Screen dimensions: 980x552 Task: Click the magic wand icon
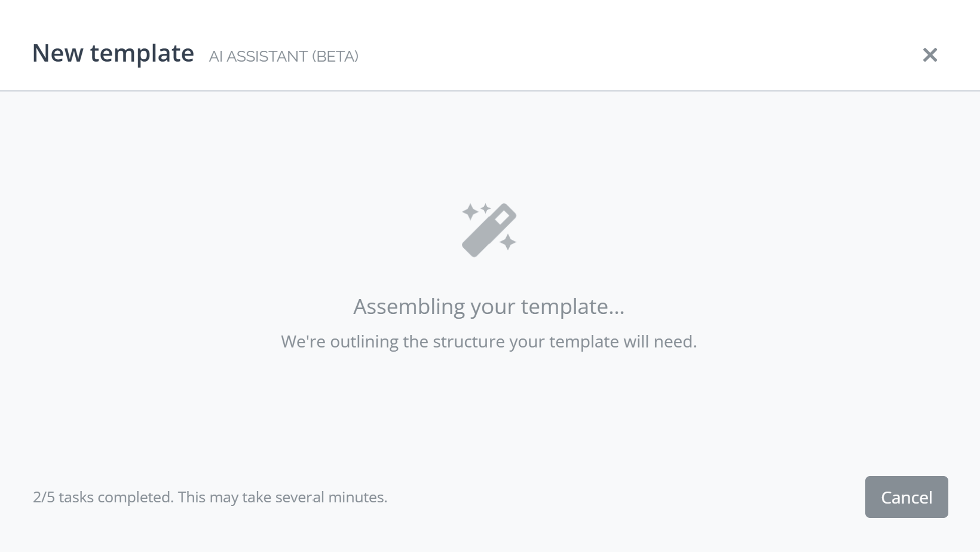(x=489, y=230)
